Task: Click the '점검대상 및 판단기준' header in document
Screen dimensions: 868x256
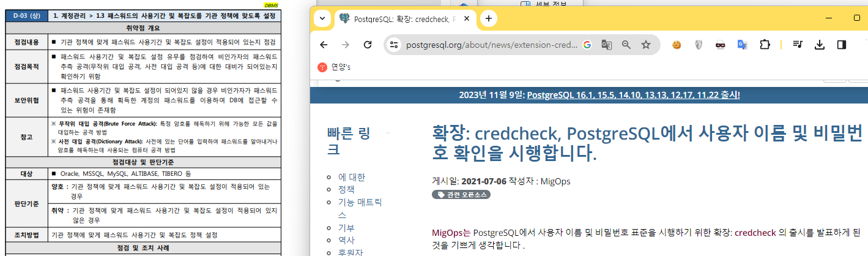Action: (143, 162)
